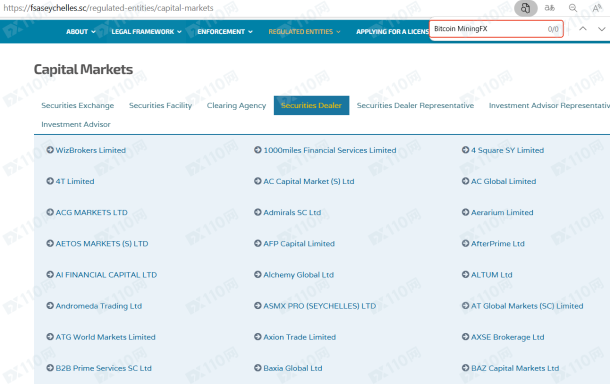This screenshot has width=610, height=384.
Task: Open AFP Capital Limited entry
Action: point(299,244)
